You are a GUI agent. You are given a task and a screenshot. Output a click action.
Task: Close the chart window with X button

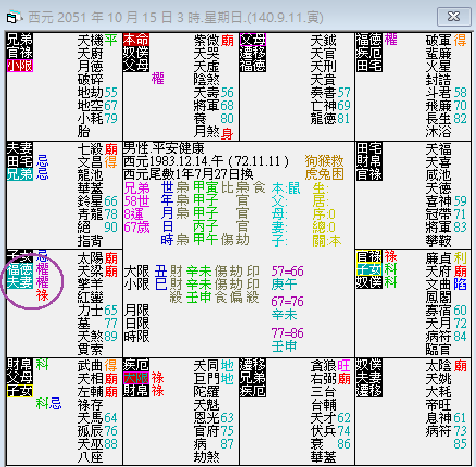point(454,17)
